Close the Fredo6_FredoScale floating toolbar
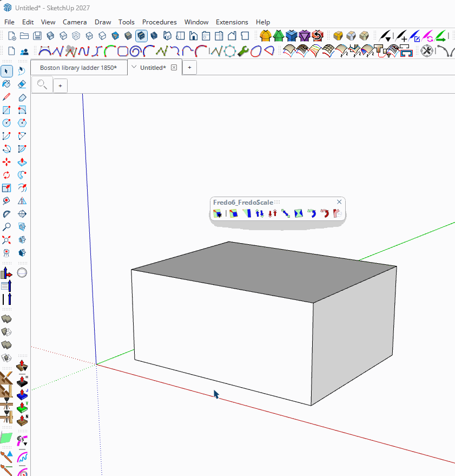Image resolution: width=455 pixels, height=476 pixels. pyautogui.click(x=339, y=202)
